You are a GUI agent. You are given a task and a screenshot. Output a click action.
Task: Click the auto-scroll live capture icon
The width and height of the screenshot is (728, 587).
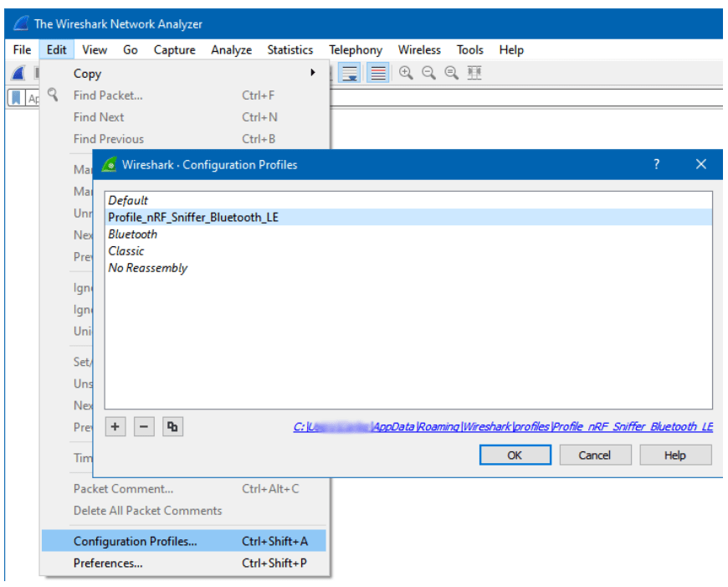(x=351, y=73)
